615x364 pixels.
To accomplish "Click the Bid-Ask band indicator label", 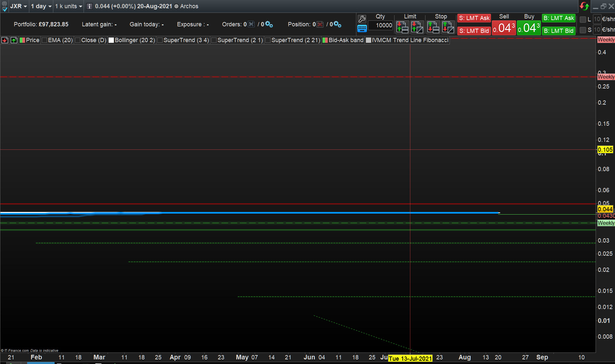I will coord(346,40).
